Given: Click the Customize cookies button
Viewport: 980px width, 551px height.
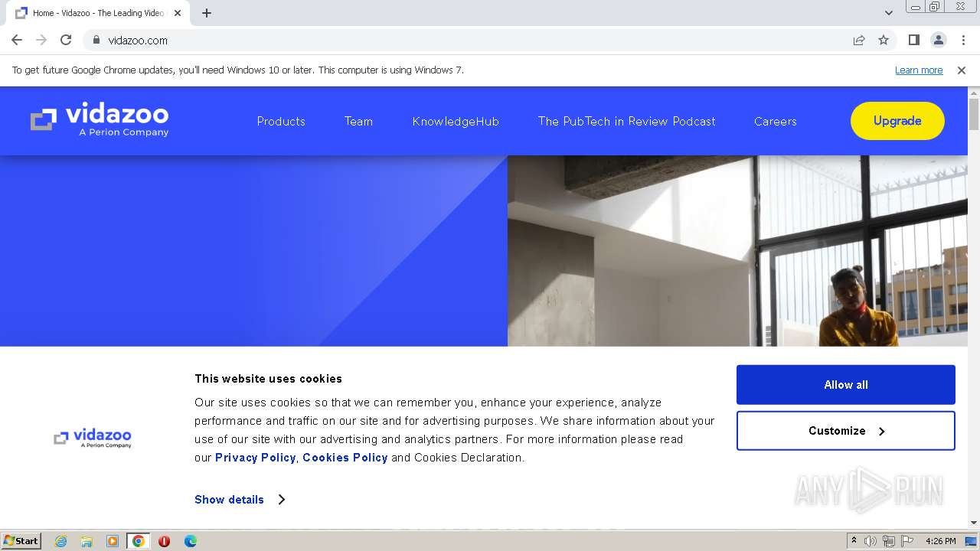Looking at the screenshot, I should [846, 431].
